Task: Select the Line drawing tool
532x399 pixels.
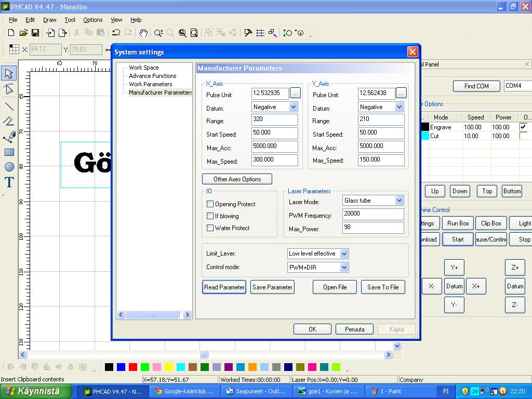Action: click(x=9, y=107)
